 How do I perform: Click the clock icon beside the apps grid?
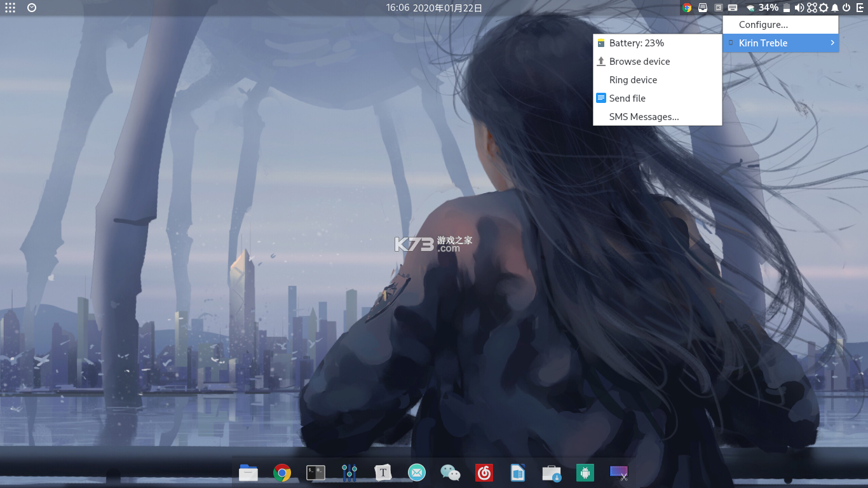coord(32,8)
